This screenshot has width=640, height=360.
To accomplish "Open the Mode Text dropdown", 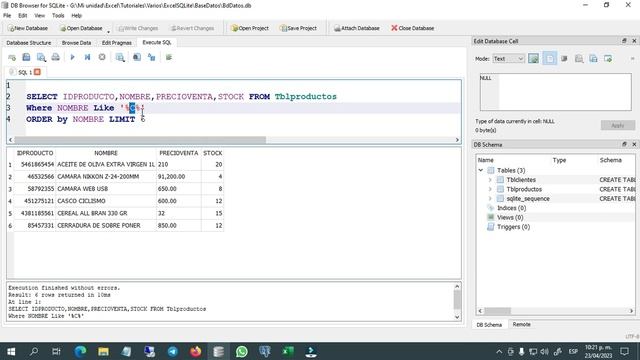I will [x=508, y=59].
